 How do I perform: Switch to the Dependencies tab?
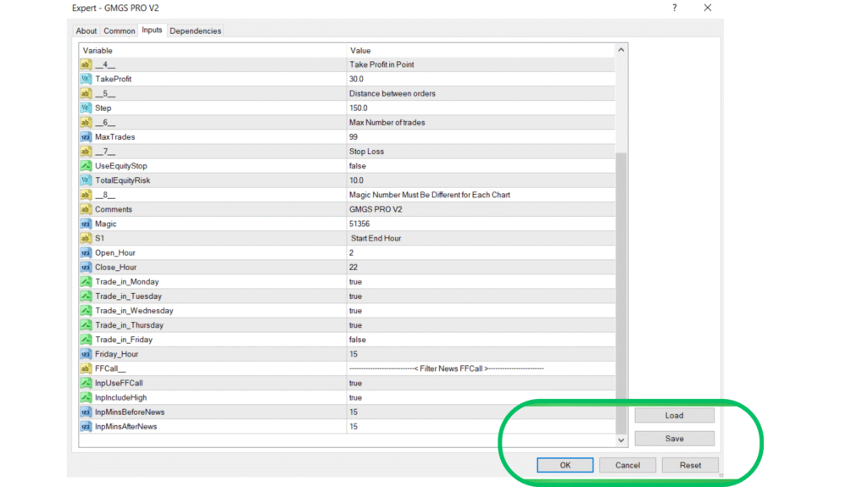(x=195, y=31)
